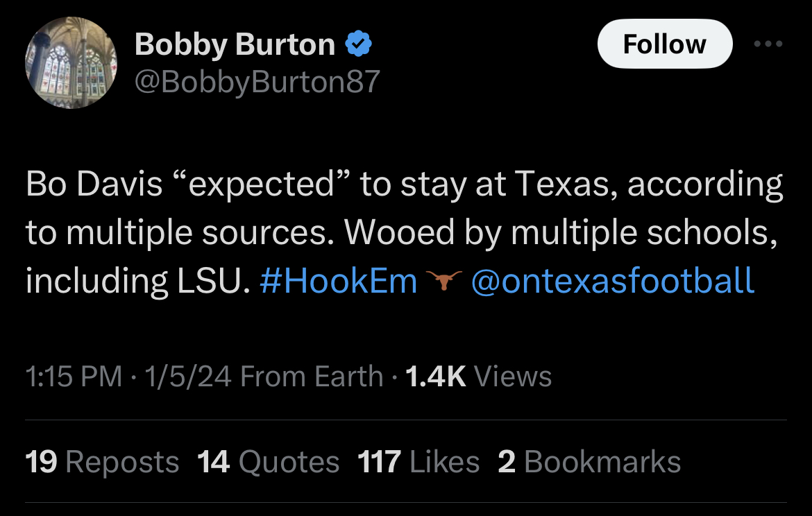Open the three-dot more options menu
Viewport: 812px width, 516px height.
point(768,44)
